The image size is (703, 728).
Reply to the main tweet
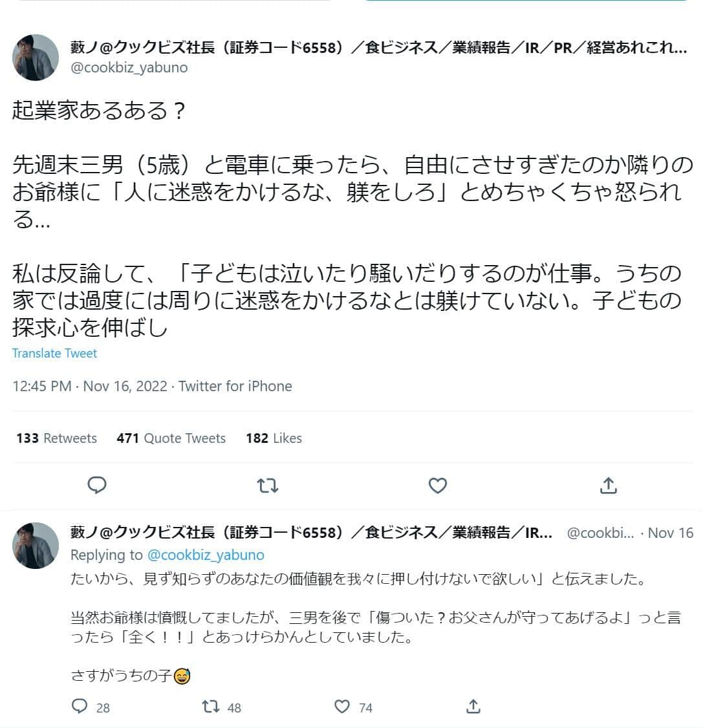coord(97,485)
